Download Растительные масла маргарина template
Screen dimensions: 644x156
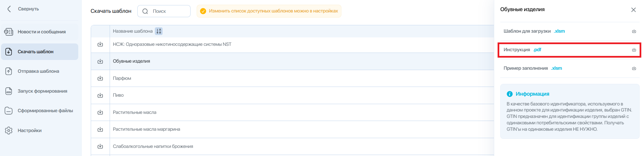click(100, 129)
